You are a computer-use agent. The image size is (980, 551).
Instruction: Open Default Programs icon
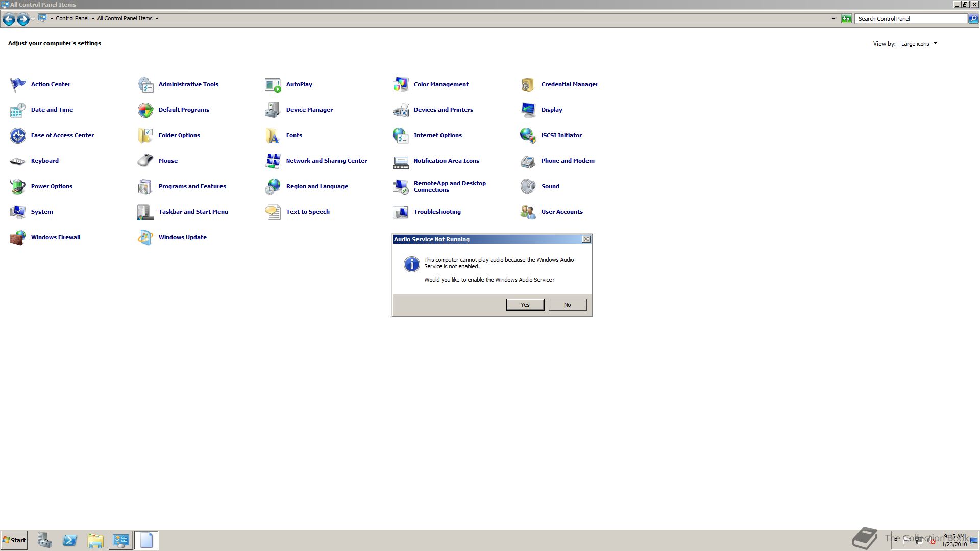point(145,110)
